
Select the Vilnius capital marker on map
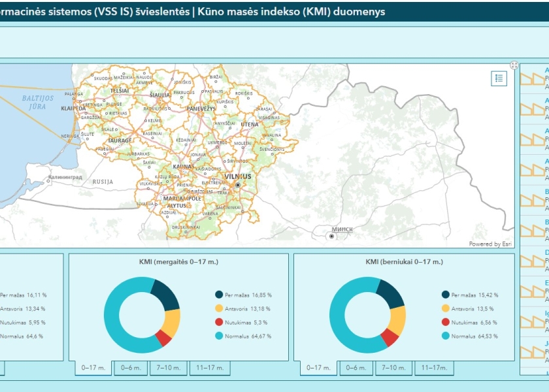point(238,185)
